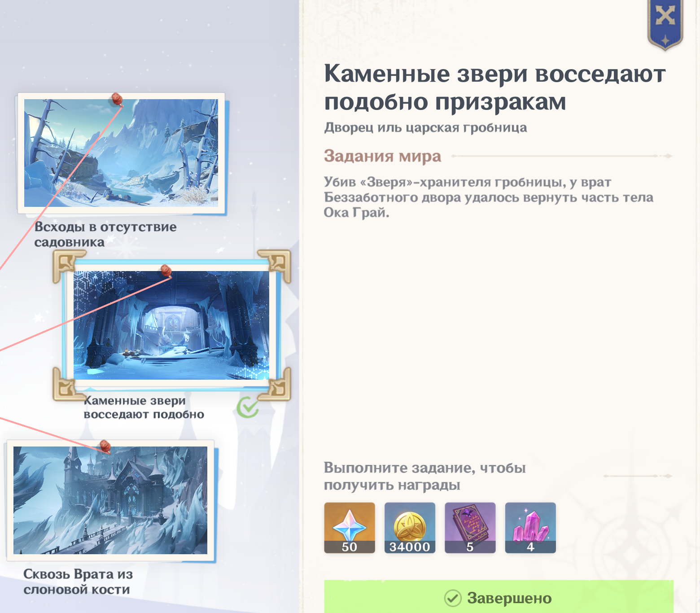Click the «Задания мира» heading
This screenshot has height=613, width=700.
click(383, 156)
